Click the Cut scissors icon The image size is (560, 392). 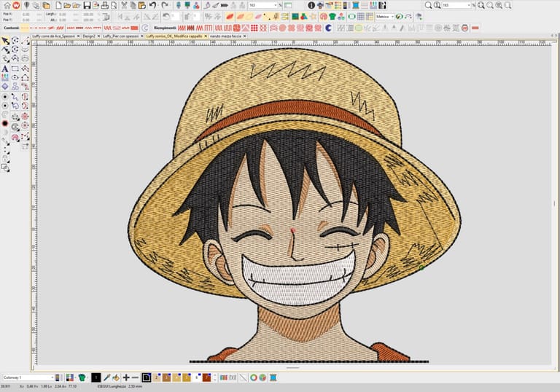(124, 5)
